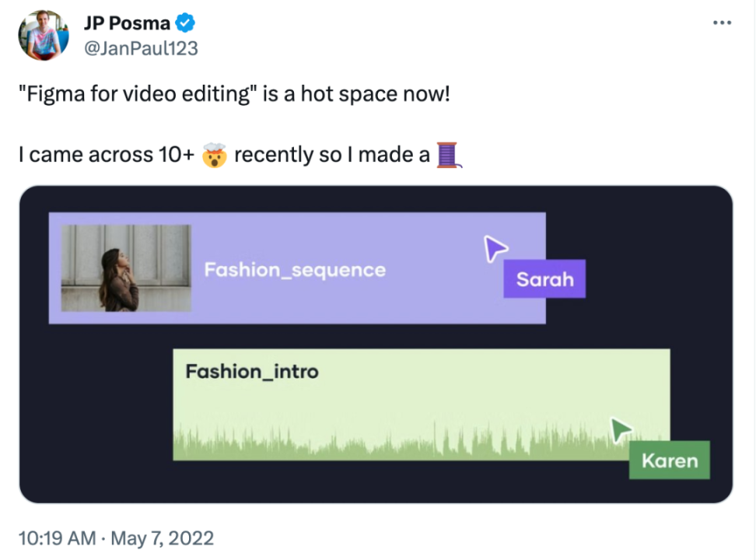Select the green Karen name tag
The width and height of the screenshot is (756, 560).
click(x=669, y=460)
